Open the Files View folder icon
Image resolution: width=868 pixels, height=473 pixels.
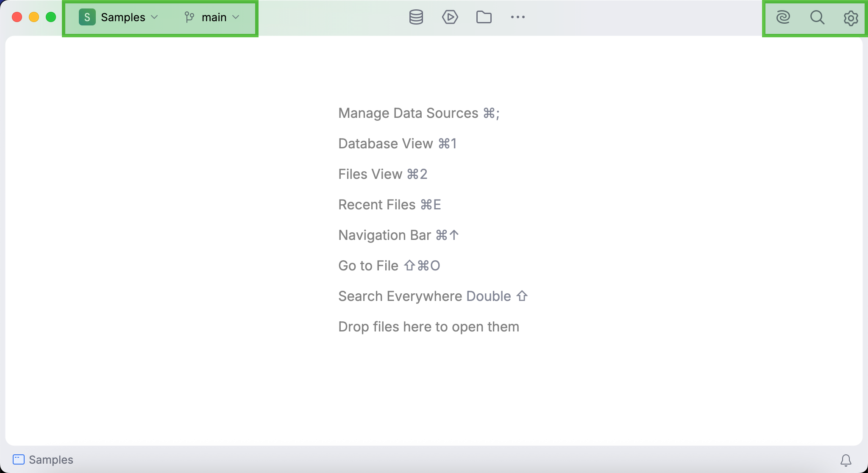click(x=484, y=17)
